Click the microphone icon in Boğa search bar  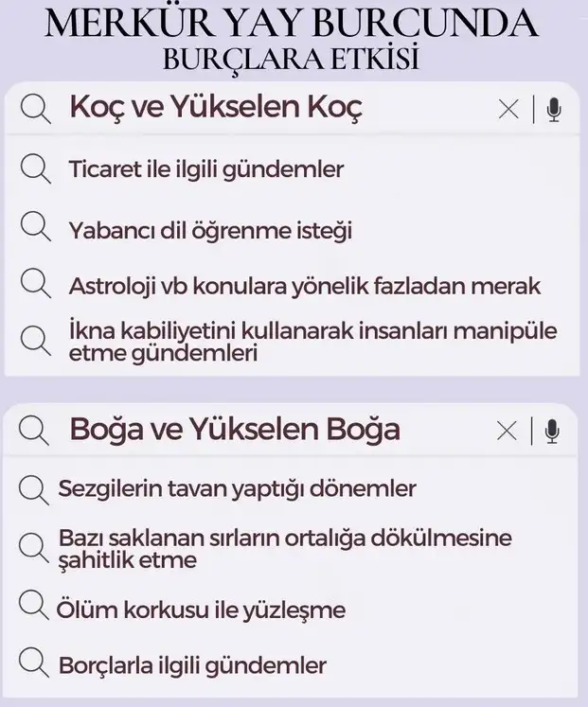pos(552,431)
